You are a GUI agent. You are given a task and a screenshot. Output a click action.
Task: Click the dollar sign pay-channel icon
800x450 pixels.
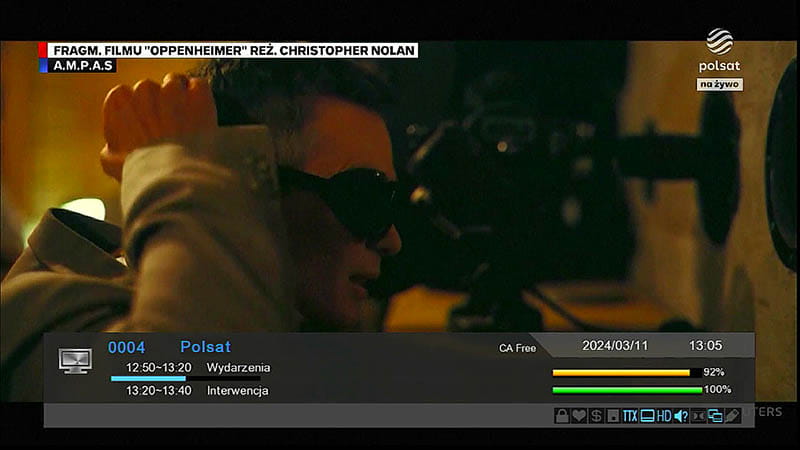point(596,416)
